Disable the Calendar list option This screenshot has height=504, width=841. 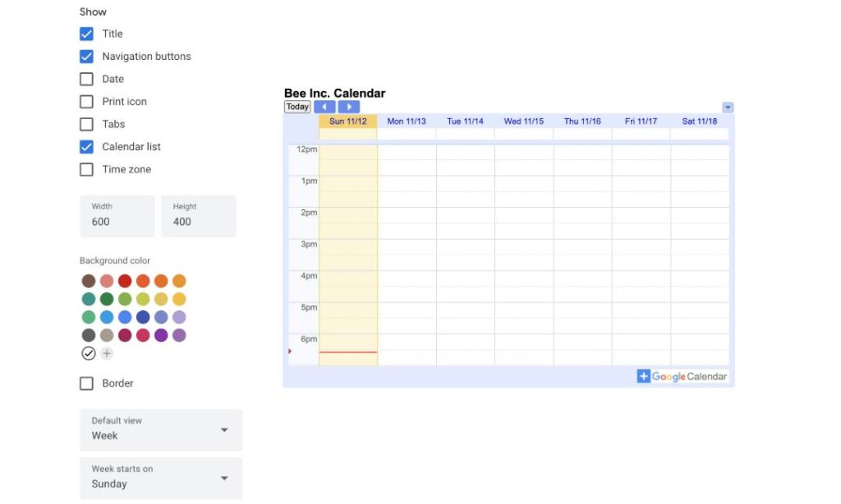pyautogui.click(x=86, y=146)
